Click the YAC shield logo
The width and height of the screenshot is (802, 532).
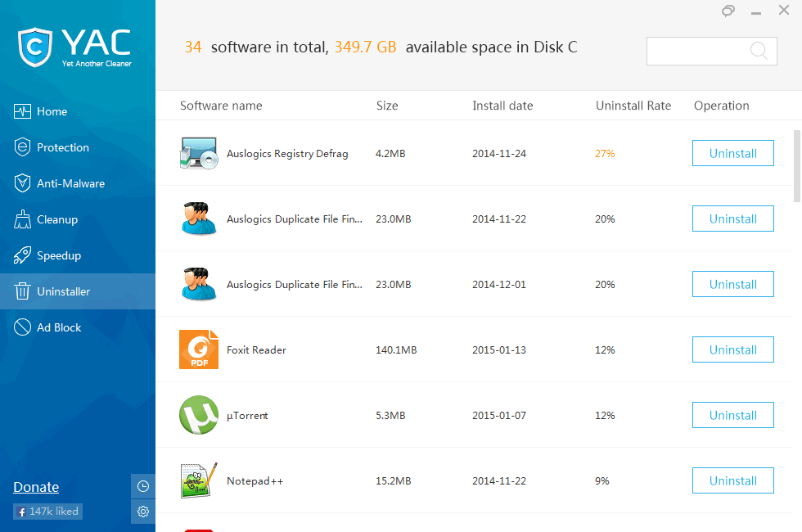click(34, 47)
